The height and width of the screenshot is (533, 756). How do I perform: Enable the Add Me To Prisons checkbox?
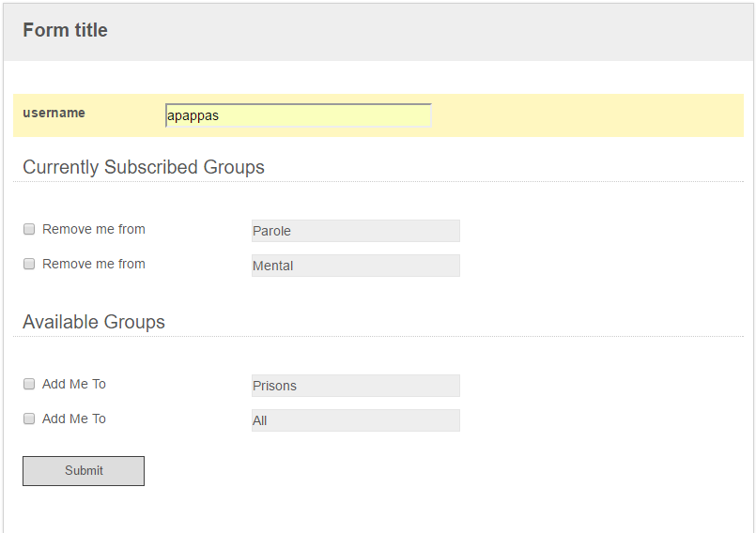(x=29, y=384)
